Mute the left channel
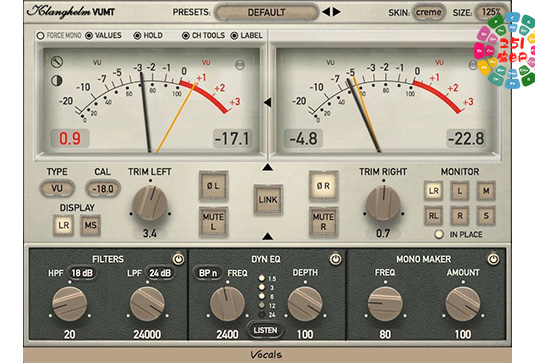The image size is (535, 363). point(213,222)
